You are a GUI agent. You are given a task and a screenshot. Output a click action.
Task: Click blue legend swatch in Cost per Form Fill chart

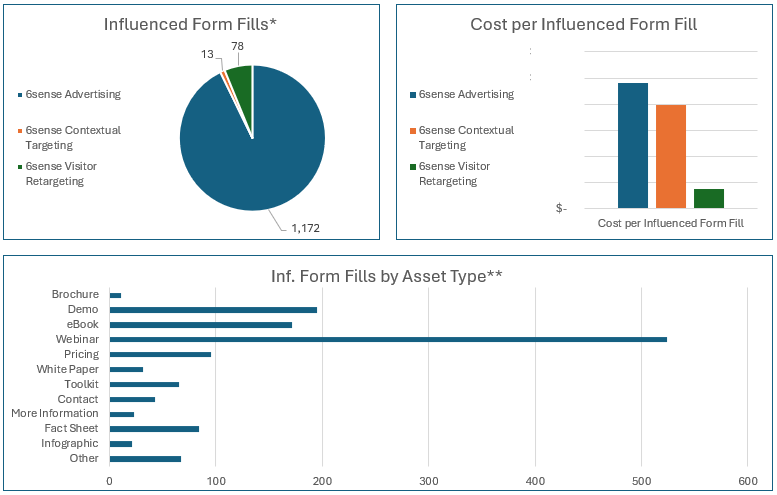(x=413, y=95)
